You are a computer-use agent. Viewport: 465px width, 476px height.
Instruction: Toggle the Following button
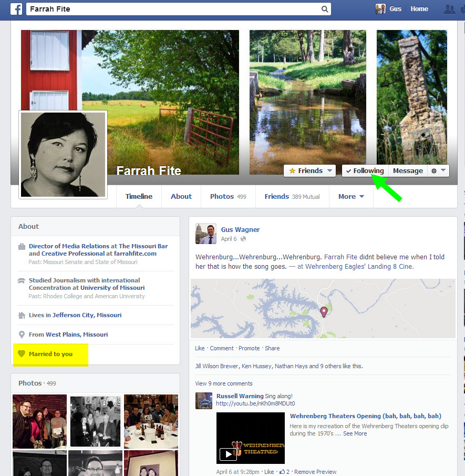tap(365, 171)
